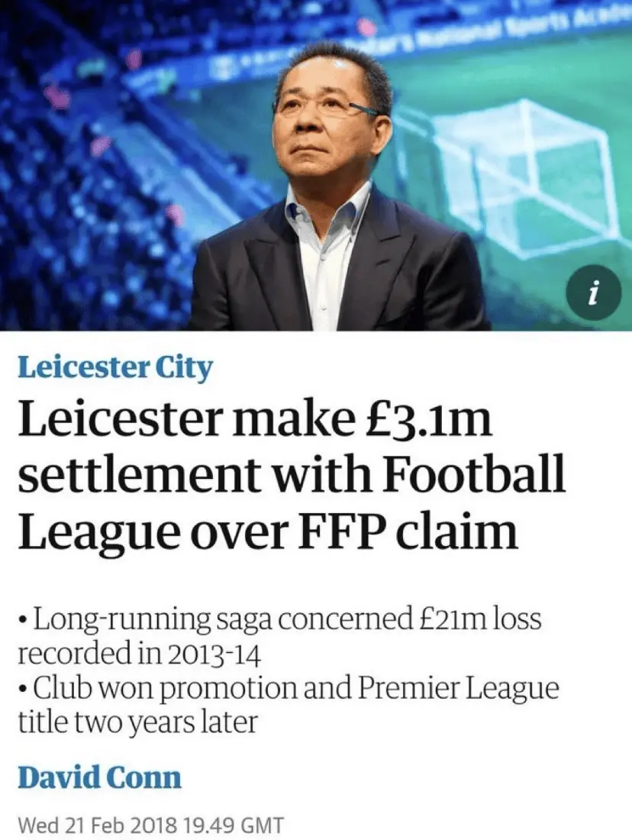Image resolution: width=632 pixels, height=840 pixels.
Task: Click the photo caption info icon
Action: 592,293
